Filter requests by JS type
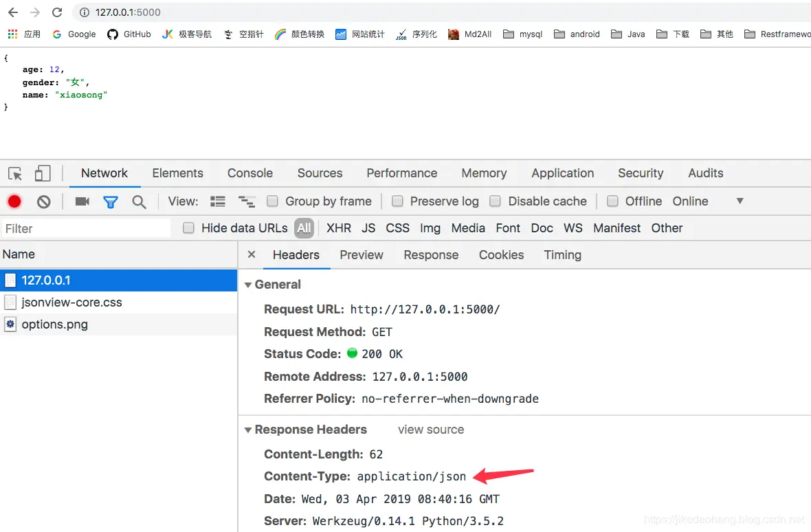This screenshot has height=532, width=811. pos(368,228)
